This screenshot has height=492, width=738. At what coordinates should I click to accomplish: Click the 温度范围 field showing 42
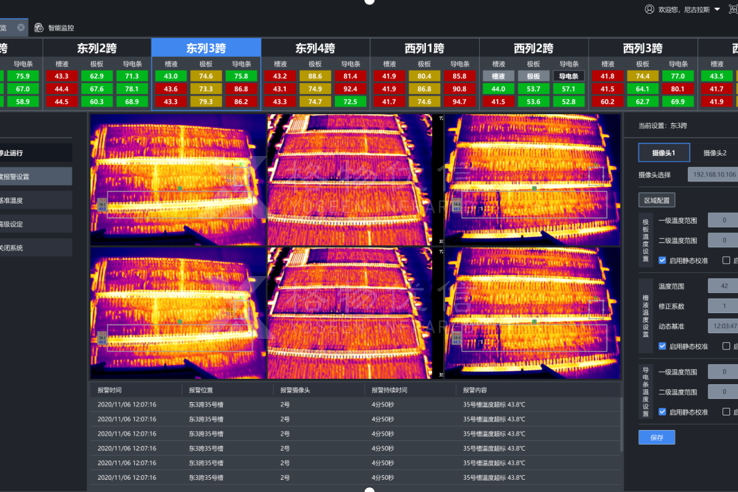click(722, 286)
